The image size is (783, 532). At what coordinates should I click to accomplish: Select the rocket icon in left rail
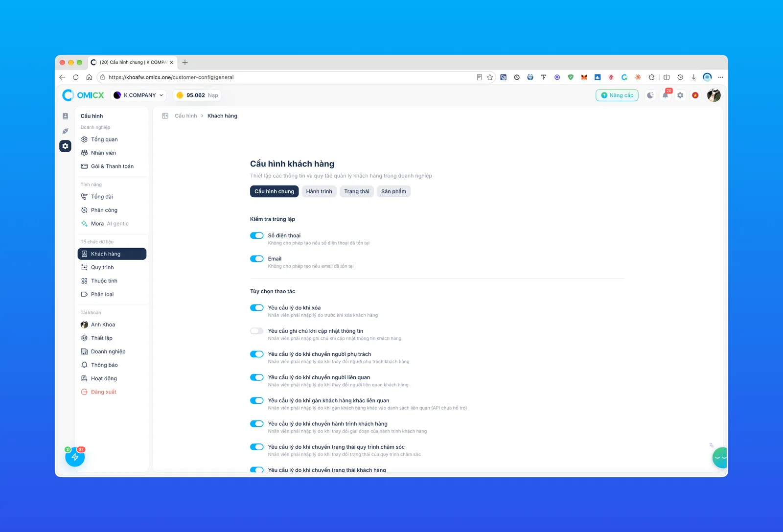click(65, 131)
